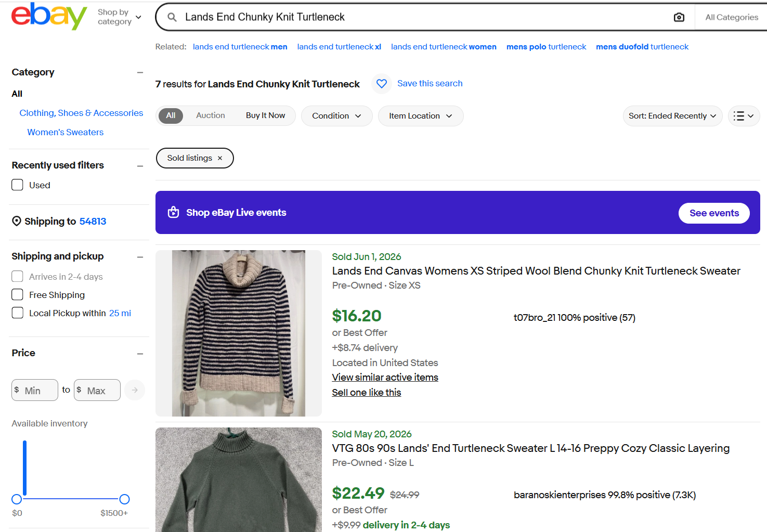The height and width of the screenshot is (532, 767).
Task: Submit the price range arrow button
Action: (x=135, y=390)
